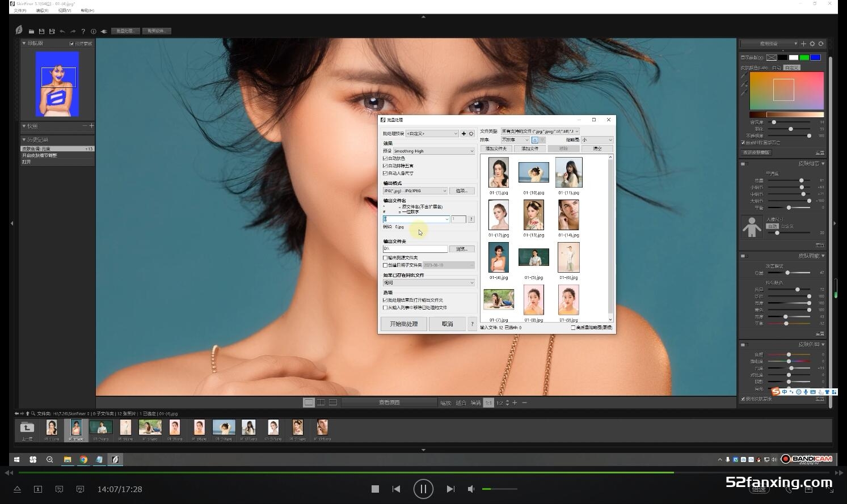The height and width of the screenshot is (504, 847).
Task: Click the 开始批处理 button
Action: [x=403, y=324]
